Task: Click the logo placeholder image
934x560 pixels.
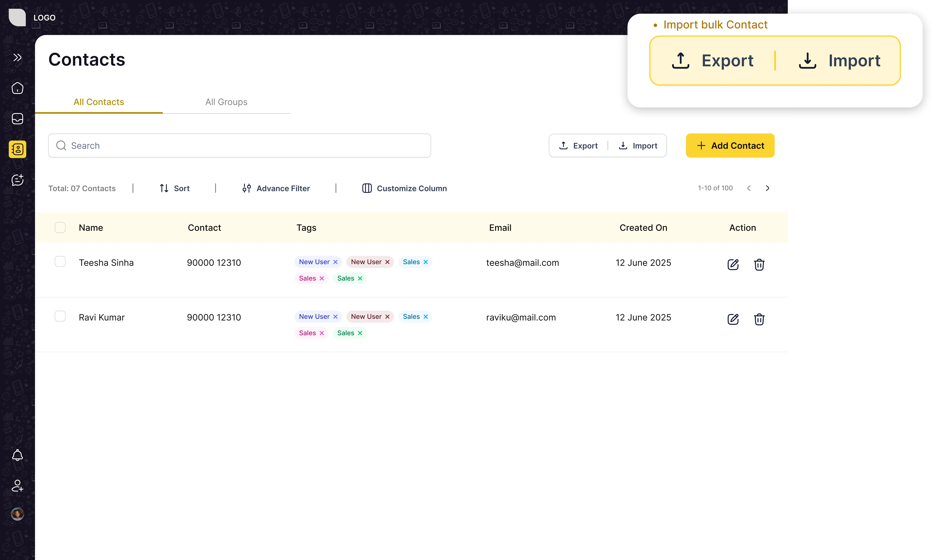Action: click(17, 17)
